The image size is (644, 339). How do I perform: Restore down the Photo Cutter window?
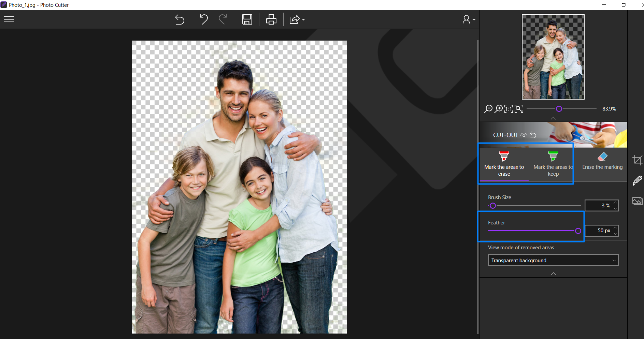point(624,5)
